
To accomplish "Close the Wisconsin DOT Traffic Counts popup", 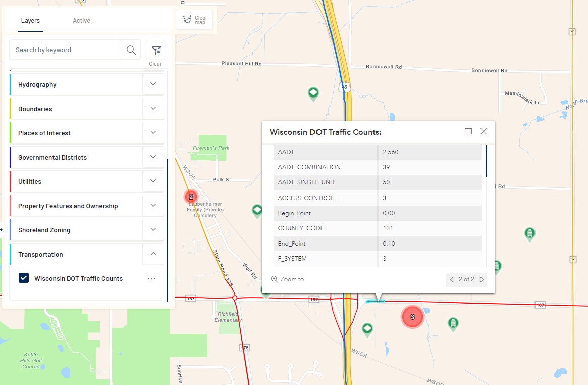I will click(x=484, y=131).
